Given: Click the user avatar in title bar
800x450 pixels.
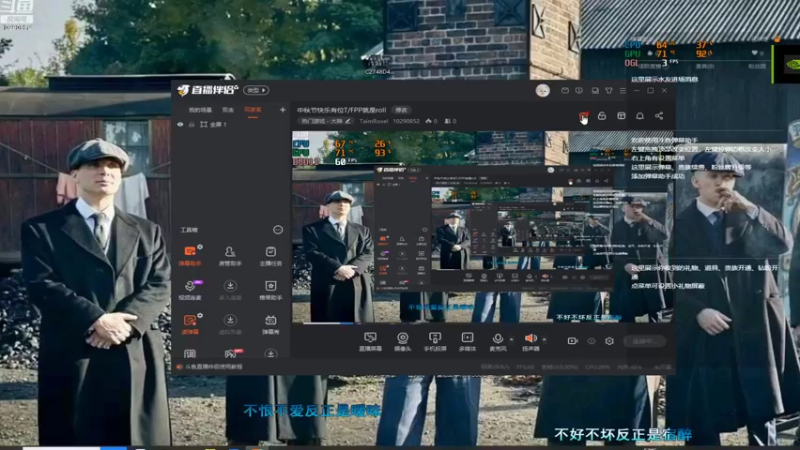Looking at the screenshot, I should pyautogui.click(x=543, y=90).
